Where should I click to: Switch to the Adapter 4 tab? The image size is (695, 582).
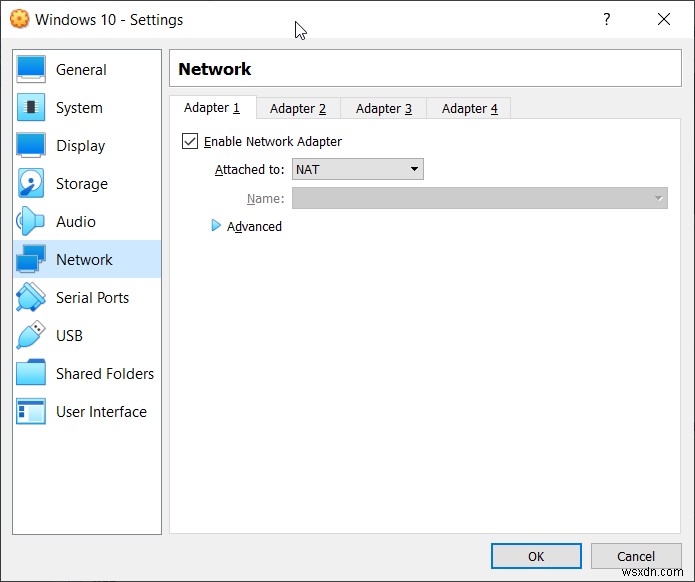469,109
